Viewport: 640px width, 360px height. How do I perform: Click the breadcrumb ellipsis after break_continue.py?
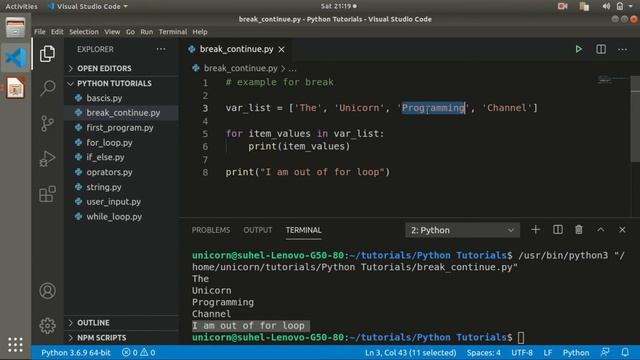point(293,68)
